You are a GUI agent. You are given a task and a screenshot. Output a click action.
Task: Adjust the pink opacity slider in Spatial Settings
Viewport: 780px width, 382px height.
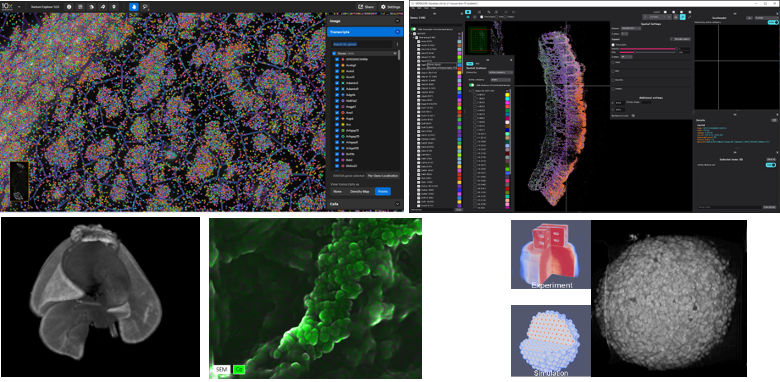[647, 49]
